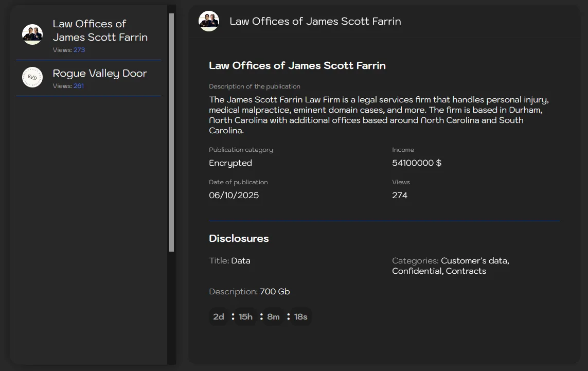
Task: Click the 8m countdown chip
Action: tap(273, 316)
